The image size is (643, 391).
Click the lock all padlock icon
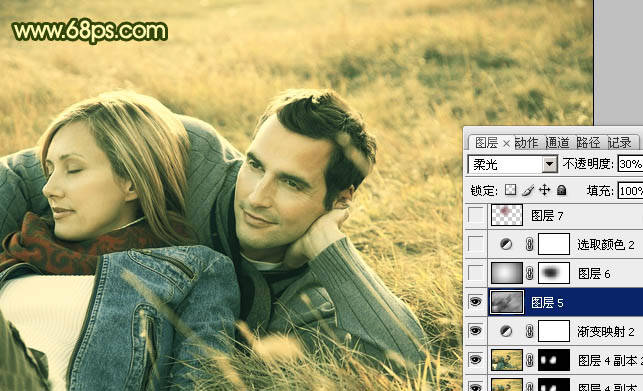561,190
